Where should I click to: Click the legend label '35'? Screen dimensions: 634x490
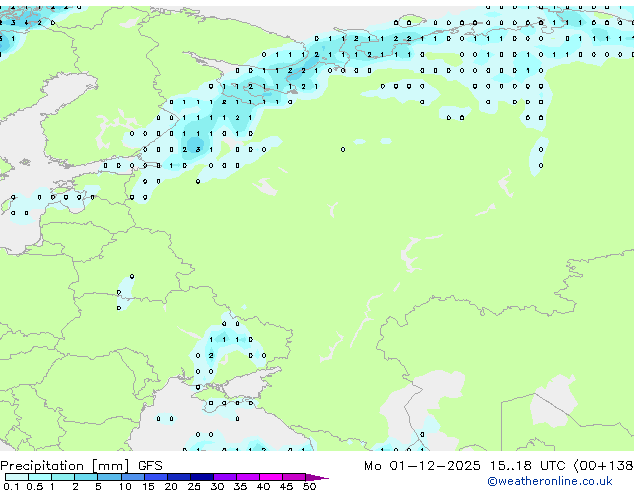(240, 486)
